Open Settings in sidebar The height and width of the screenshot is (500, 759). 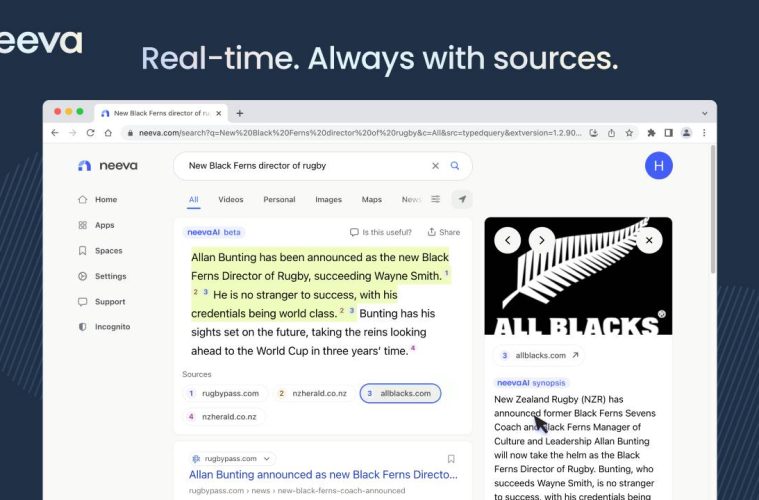click(x=102, y=276)
